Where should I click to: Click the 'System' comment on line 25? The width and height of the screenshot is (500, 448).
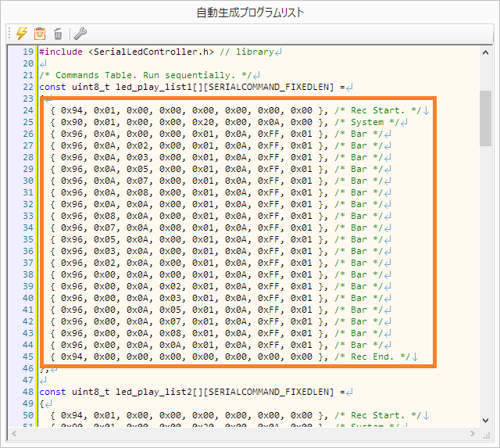367,123
